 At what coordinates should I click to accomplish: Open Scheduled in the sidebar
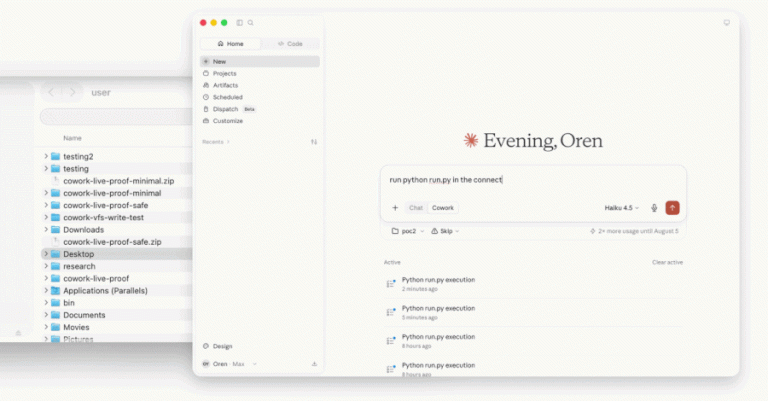point(260,97)
